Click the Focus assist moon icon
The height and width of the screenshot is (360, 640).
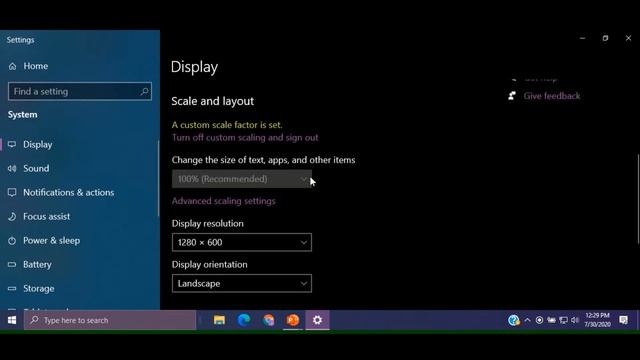(12, 216)
